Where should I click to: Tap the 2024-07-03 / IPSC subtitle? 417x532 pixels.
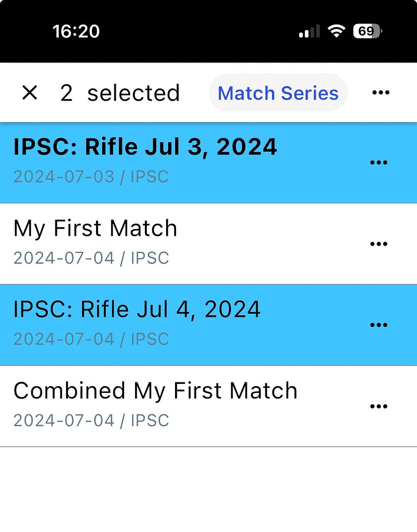[x=91, y=177]
